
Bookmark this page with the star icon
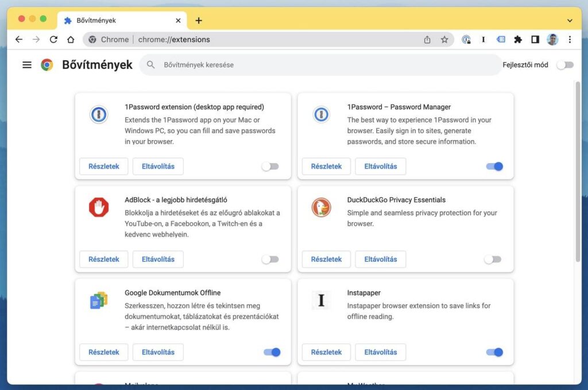444,40
